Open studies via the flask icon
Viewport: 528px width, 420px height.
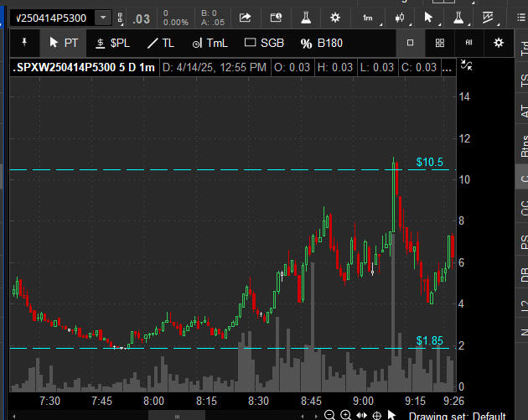(306, 18)
